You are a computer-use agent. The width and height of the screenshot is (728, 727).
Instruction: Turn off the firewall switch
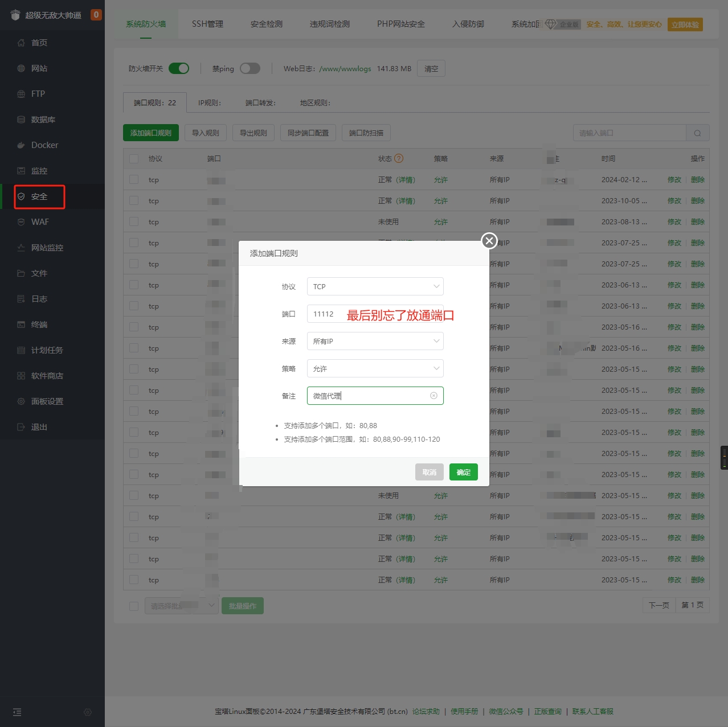point(179,68)
